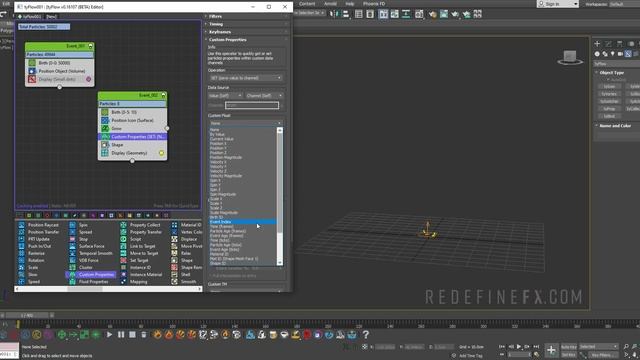Click the operator depot horizontal scrollbar thumb
Image resolution: width=640 pixels, height=360 pixels.
[85, 289]
